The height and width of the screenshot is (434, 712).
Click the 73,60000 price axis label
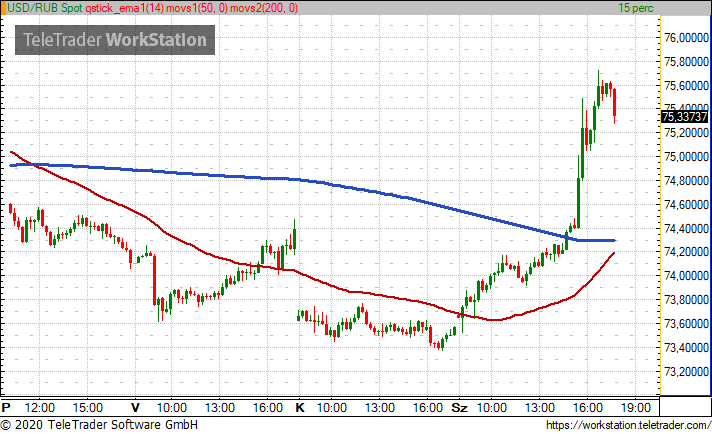click(686, 323)
